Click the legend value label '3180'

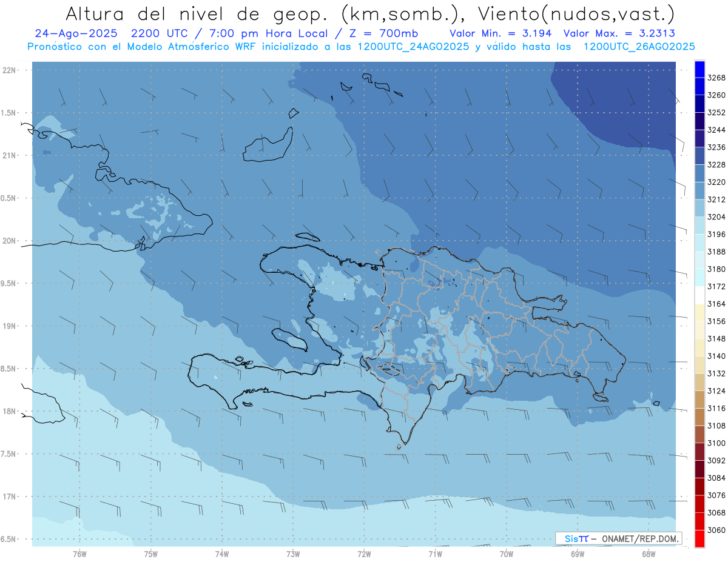click(716, 269)
